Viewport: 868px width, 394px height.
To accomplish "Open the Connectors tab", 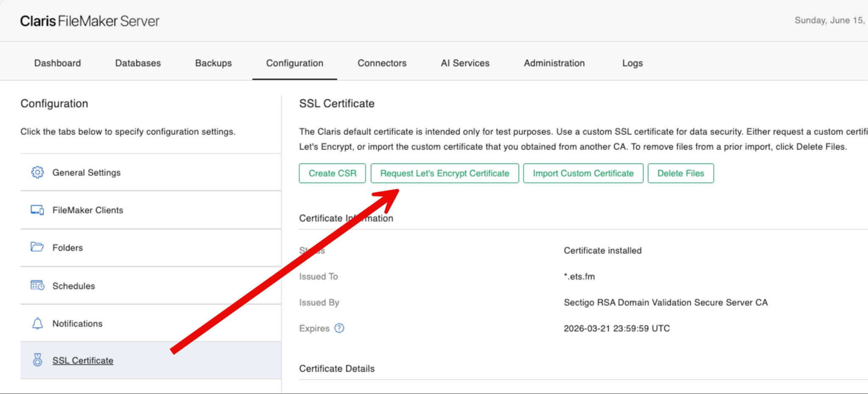I will click(381, 63).
